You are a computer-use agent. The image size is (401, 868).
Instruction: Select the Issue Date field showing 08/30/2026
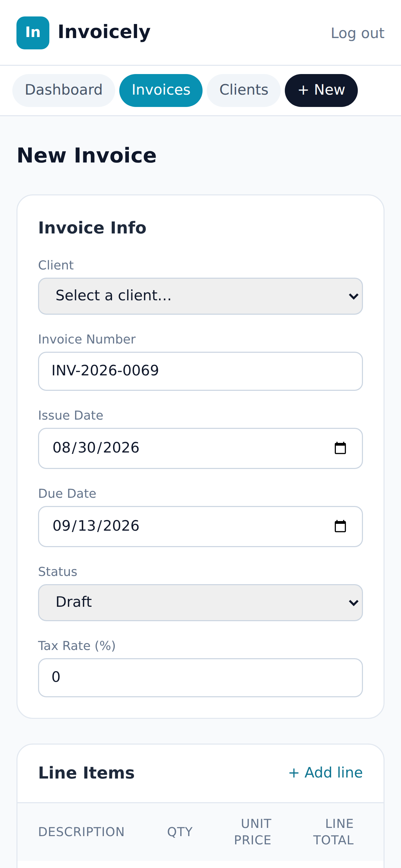[x=200, y=448]
